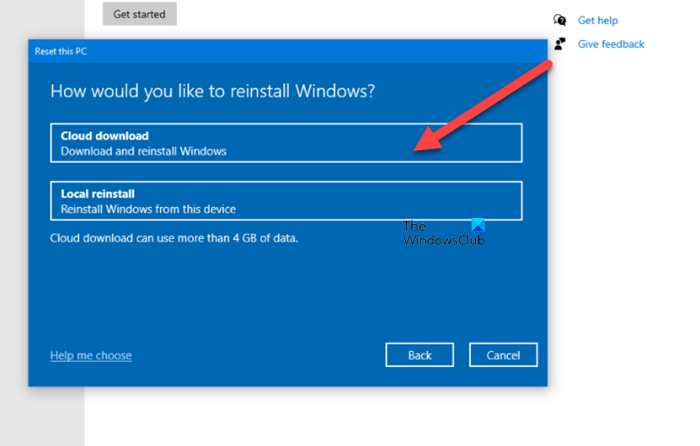Go back with the Back button
The image size is (700, 446).
click(x=420, y=355)
